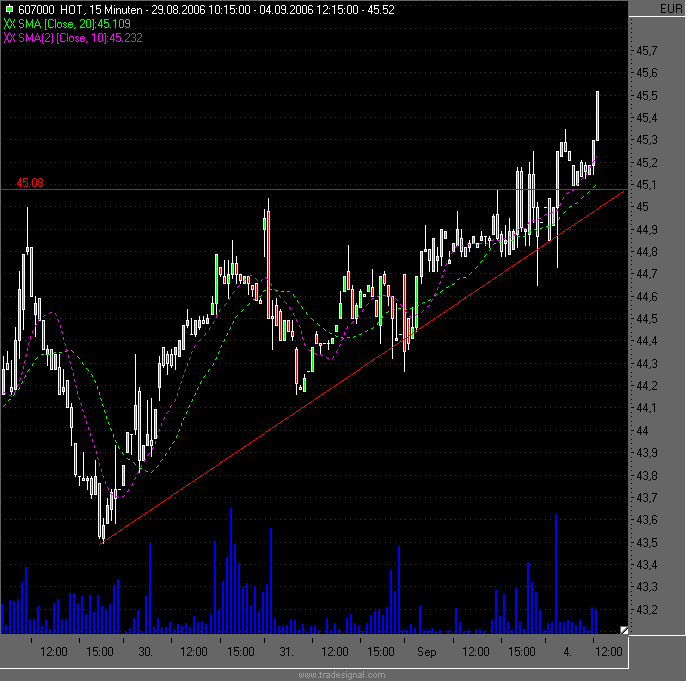Image resolution: width=686 pixels, height=681 pixels.
Task: Click the red horizontal 45.08 resistance line
Action: (x=314, y=189)
